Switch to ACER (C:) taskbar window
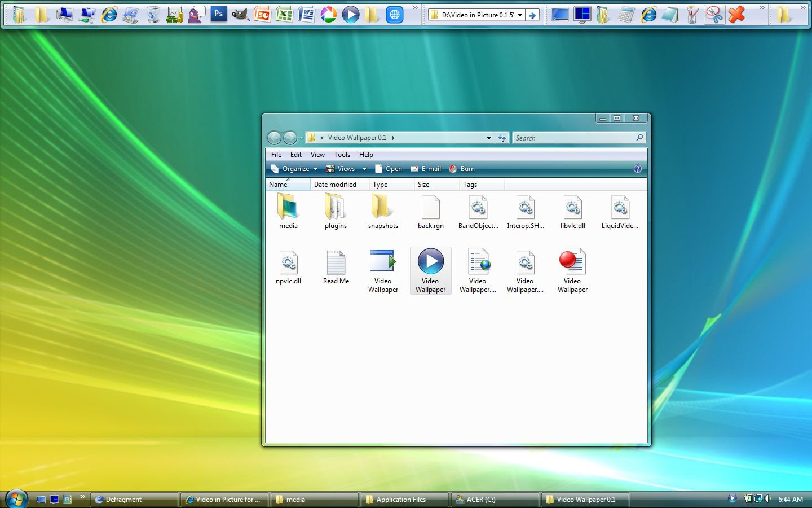 pos(495,500)
